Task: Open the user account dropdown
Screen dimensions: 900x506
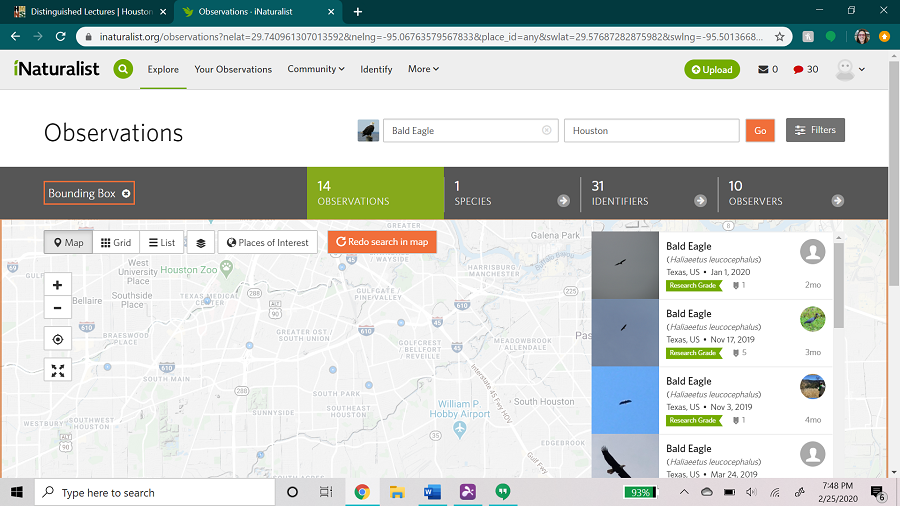Action: coord(850,69)
